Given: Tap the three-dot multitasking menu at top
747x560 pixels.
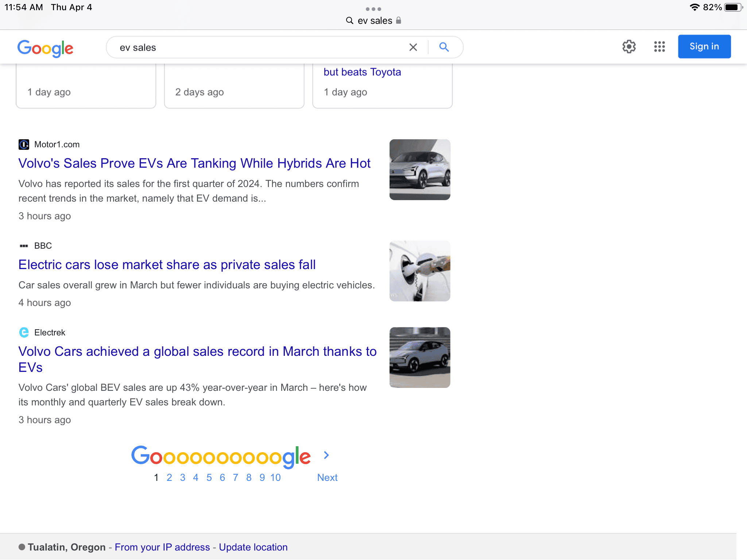Looking at the screenshot, I should pos(373,9).
